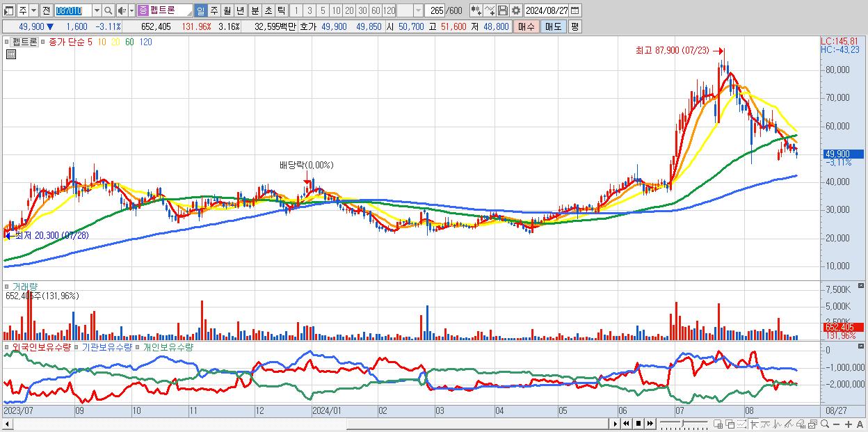Toggle the 거래량 volume panel marker
868x432 pixels.
coord(8,286)
